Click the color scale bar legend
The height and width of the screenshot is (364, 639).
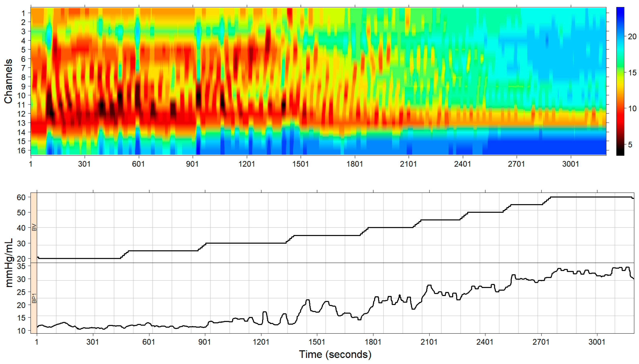click(x=620, y=81)
